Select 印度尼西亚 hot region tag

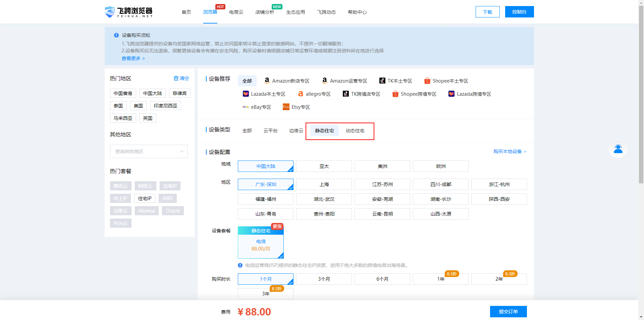[x=166, y=106]
